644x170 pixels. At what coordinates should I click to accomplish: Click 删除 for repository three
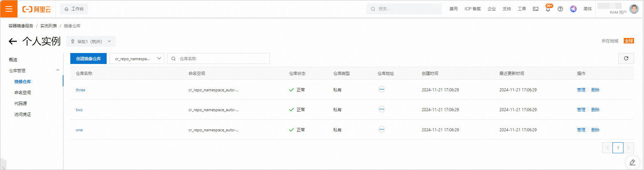tap(595, 90)
